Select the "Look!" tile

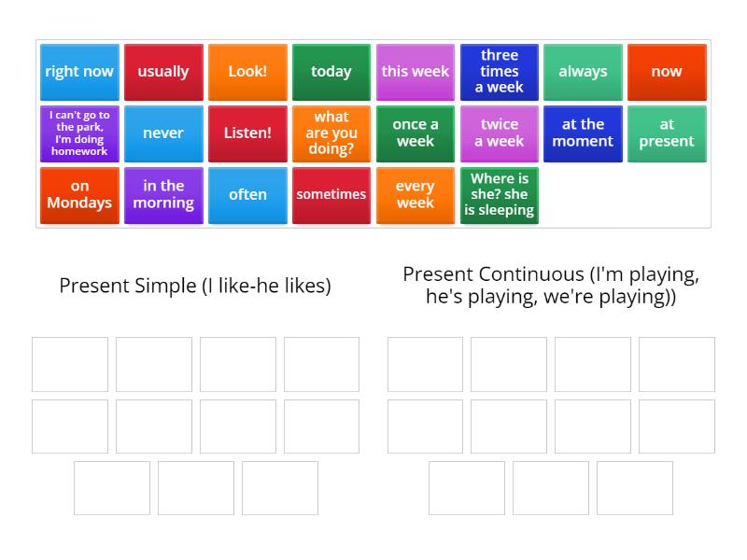pos(247,72)
